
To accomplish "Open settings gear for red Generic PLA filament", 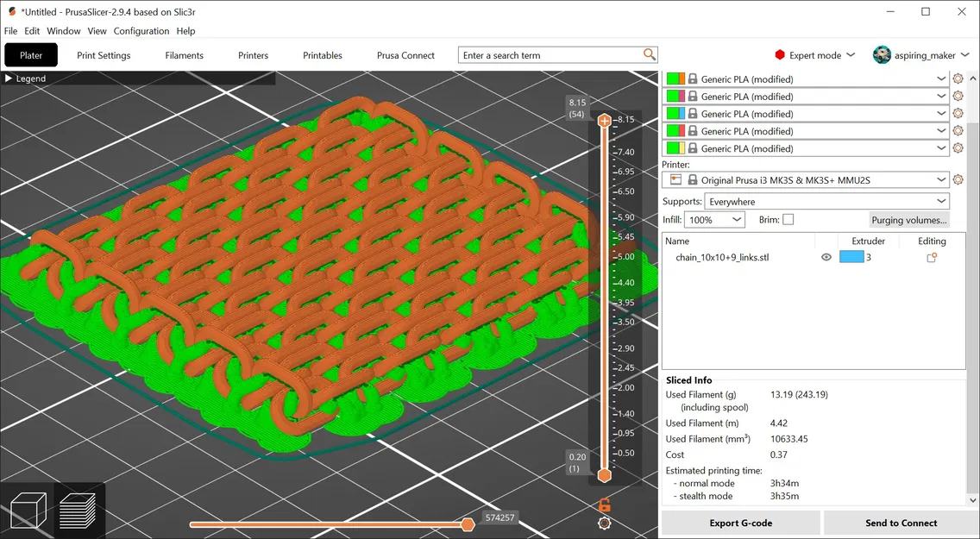I will coord(958,131).
